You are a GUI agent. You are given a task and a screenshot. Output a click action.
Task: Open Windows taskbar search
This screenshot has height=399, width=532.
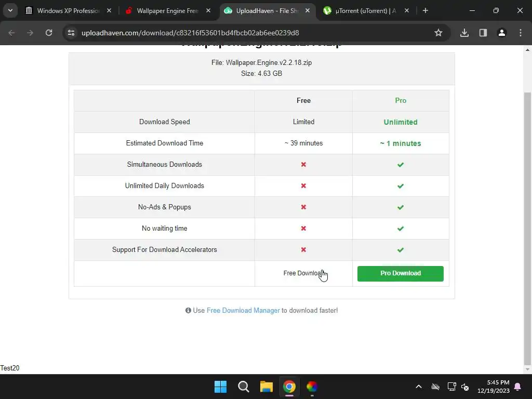click(x=243, y=387)
